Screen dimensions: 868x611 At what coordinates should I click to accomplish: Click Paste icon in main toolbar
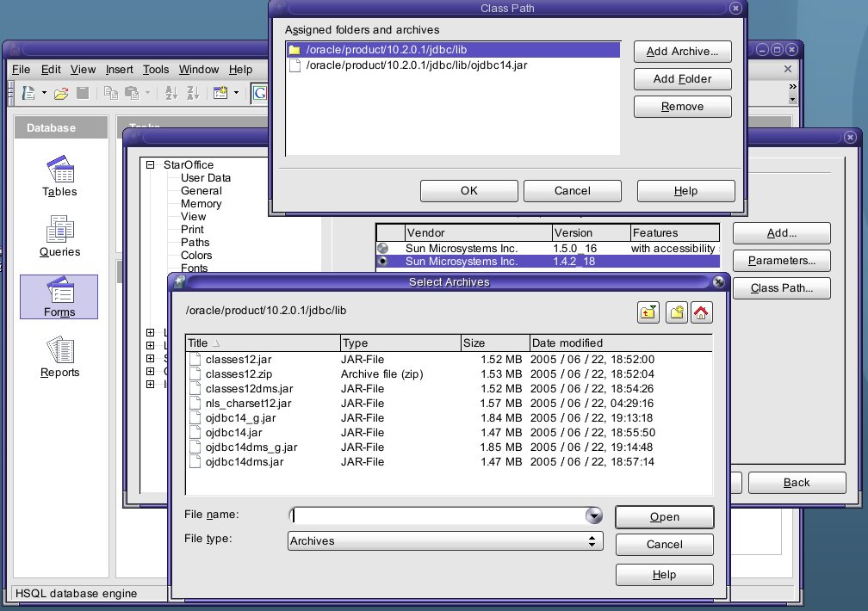pos(132,93)
